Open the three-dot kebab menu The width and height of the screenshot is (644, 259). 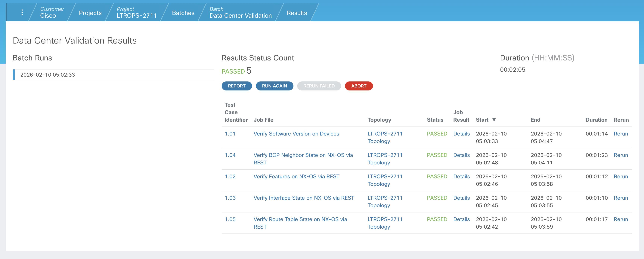point(22,13)
